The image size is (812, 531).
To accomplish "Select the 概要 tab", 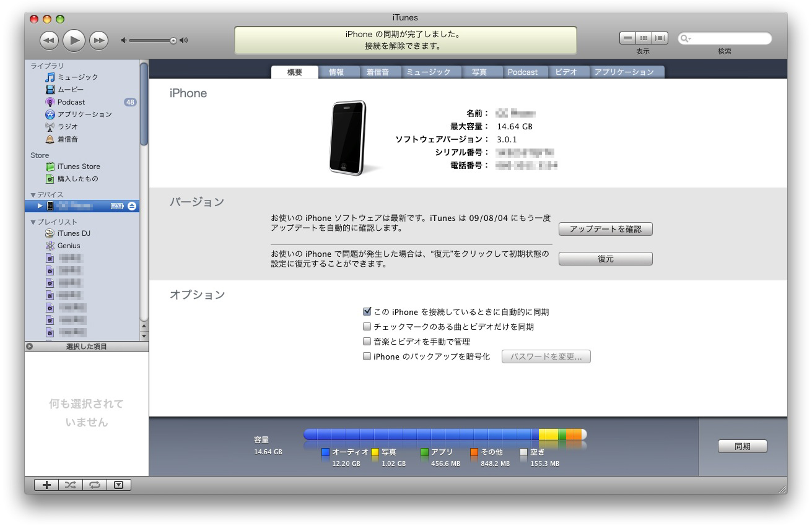I will [x=295, y=72].
